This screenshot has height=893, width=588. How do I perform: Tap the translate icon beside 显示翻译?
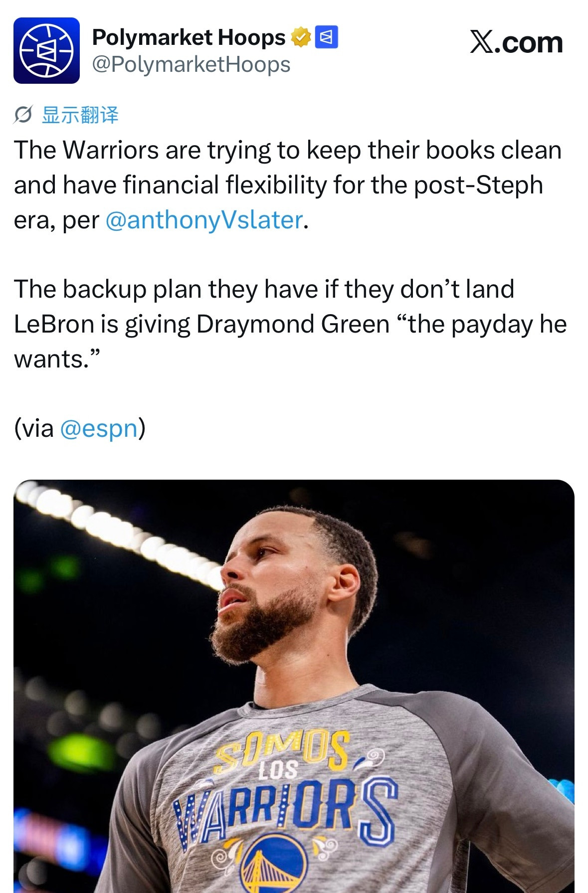[x=23, y=115]
